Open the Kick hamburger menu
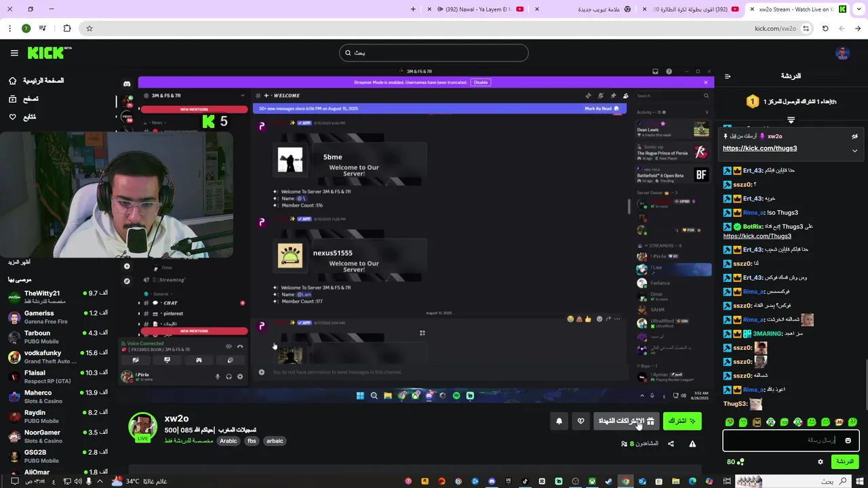 [x=14, y=53]
